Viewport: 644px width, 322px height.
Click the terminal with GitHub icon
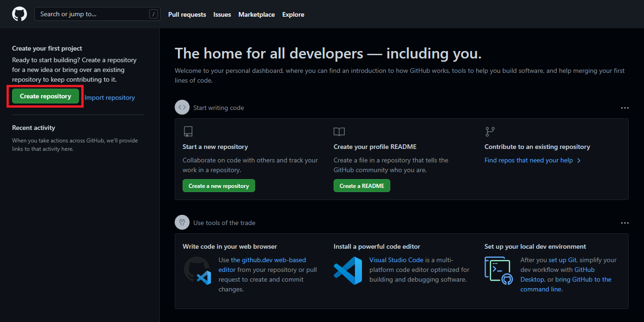[x=499, y=270]
